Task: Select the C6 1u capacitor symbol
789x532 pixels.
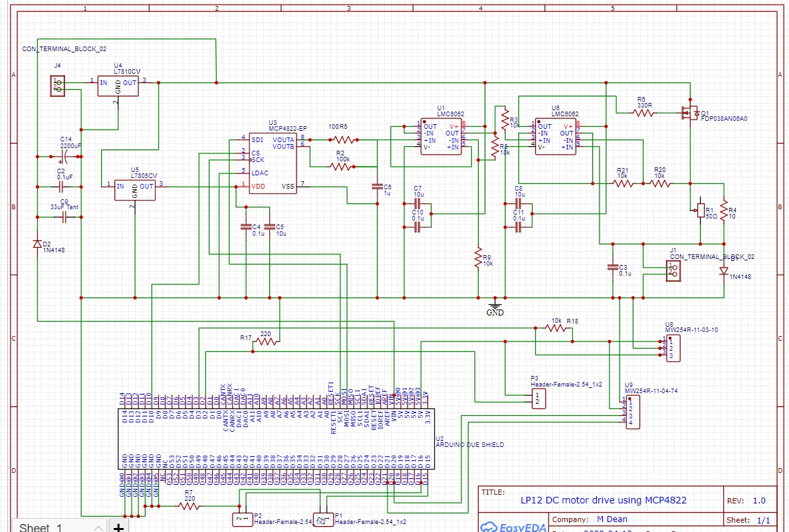Action: pos(377,187)
